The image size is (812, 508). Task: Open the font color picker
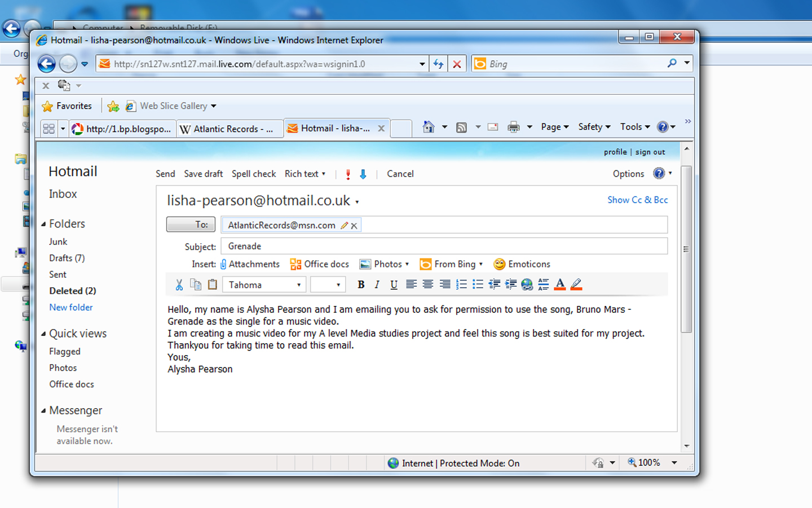pyautogui.click(x=560, y=284)
